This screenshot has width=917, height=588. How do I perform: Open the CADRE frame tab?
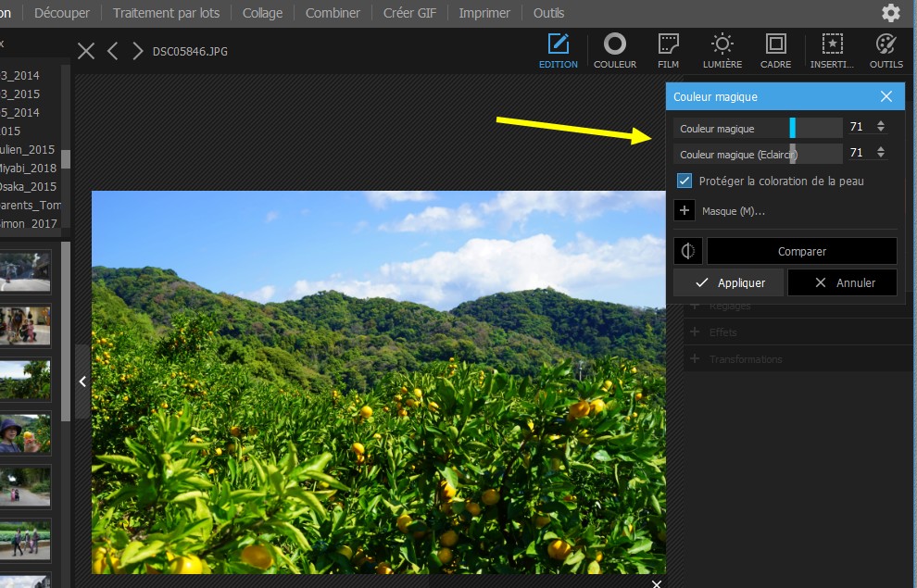coord(775,51)
